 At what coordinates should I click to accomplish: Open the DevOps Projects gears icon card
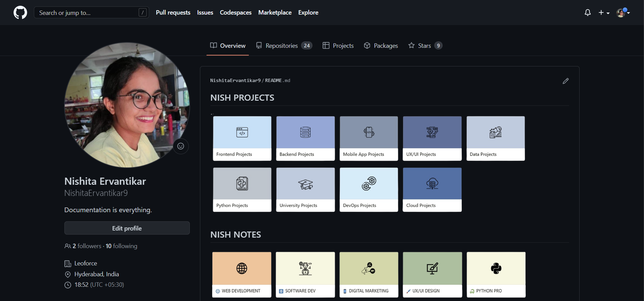coord(369,184)
